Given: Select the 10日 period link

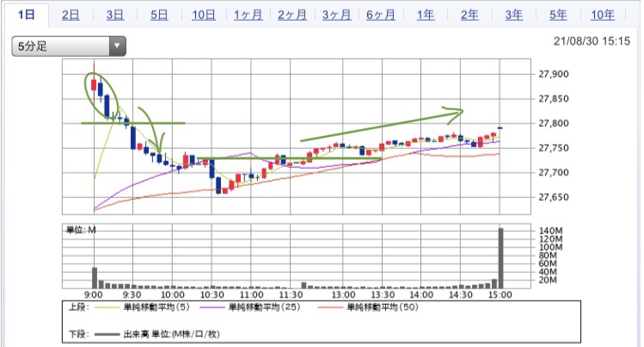Looking at the screenshot, I should point(204,15).
